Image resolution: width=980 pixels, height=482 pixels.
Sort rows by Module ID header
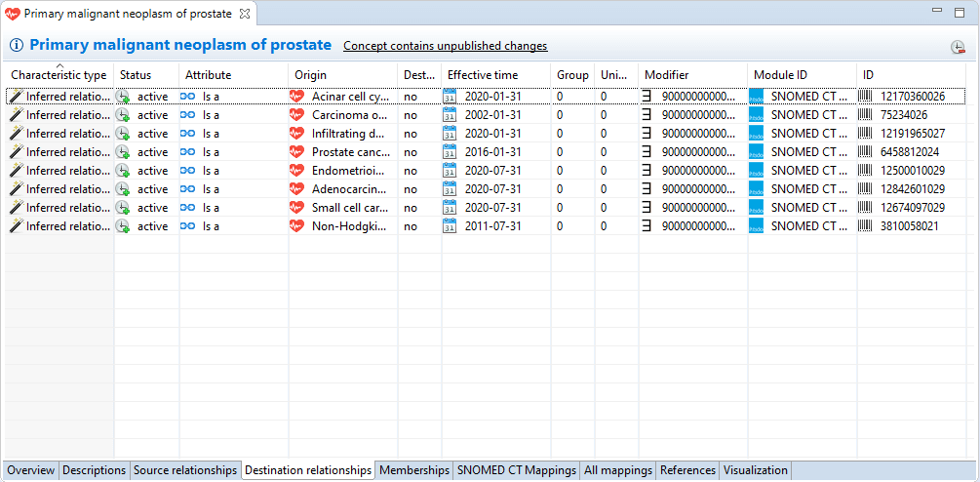pyautogui.click(x=780, y=75)
